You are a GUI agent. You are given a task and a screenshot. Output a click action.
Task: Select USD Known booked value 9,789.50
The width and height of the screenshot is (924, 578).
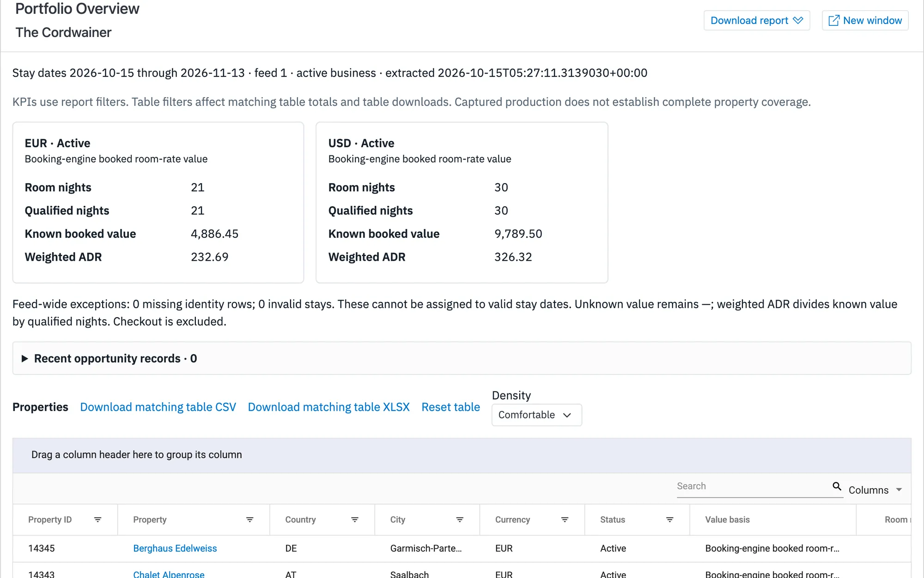pyautogui.click(x=518, y=234)
